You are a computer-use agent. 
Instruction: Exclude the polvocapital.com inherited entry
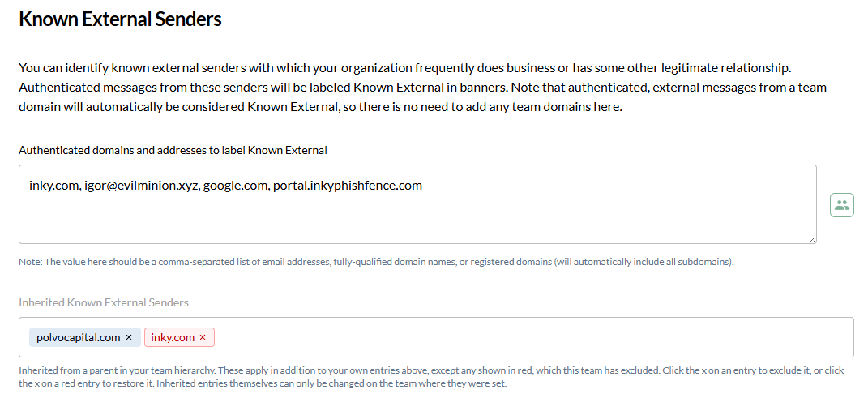click(x=129, y=337)
